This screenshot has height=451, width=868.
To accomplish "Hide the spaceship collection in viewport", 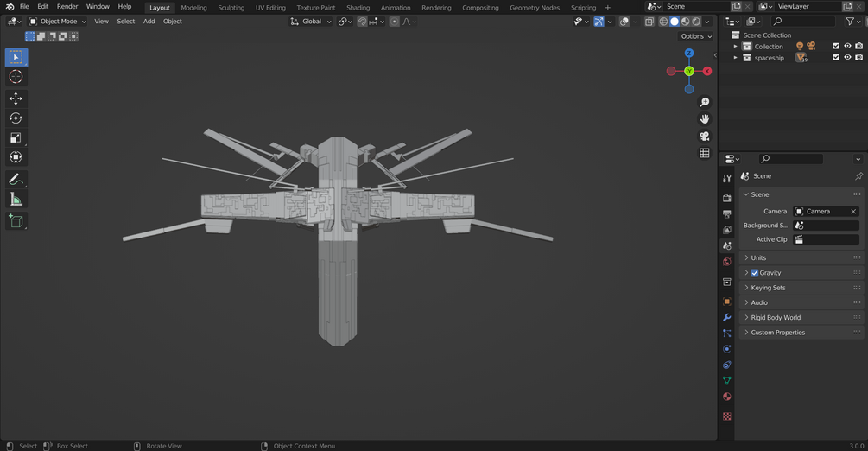I will (847, 57).
